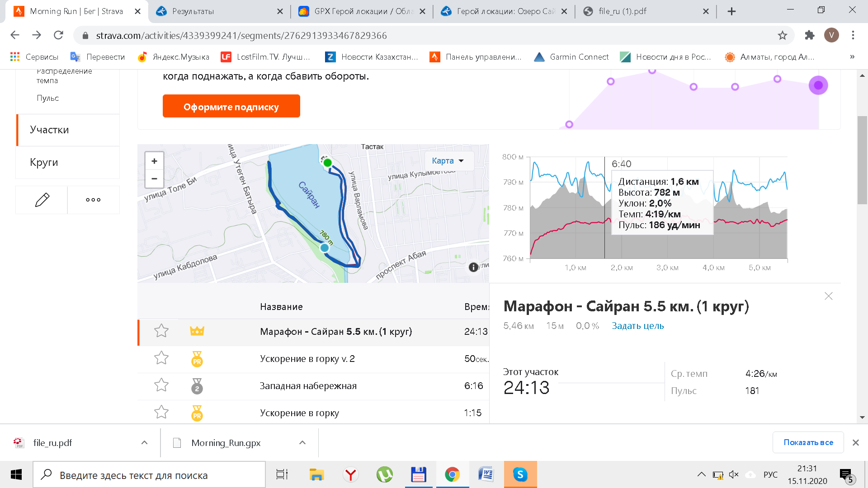Image resolution: width=868 pixels, height=488 pixels.
Task: Star the Ускорение в горку v.2 segment
Action: click(161, 358)
